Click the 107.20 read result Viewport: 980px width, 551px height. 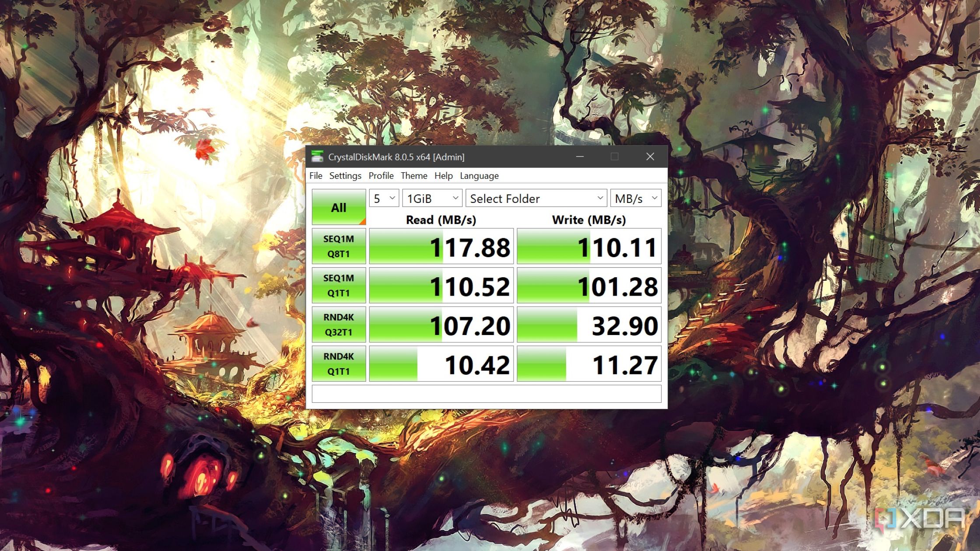(441, 324)
